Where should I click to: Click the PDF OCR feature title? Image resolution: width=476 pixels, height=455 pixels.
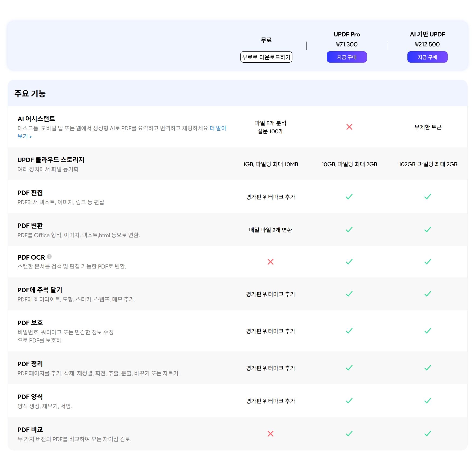click(31, 257)
